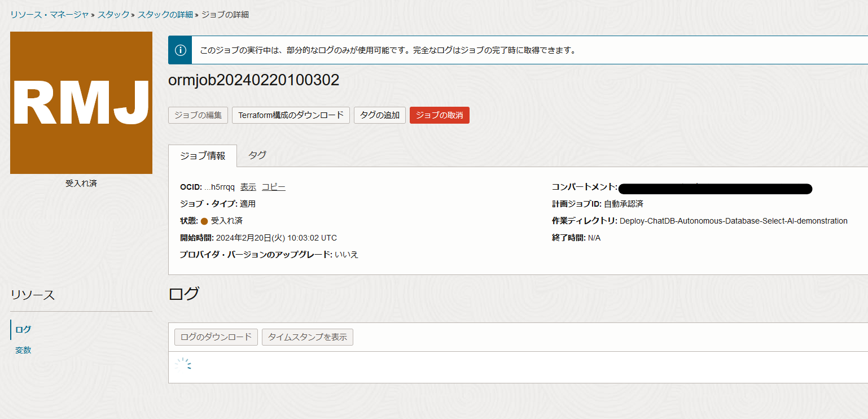Click the 自動承認済 plan job ID value
The width and height of the screenshot is (868, 419).
click(x=624, y=204)
